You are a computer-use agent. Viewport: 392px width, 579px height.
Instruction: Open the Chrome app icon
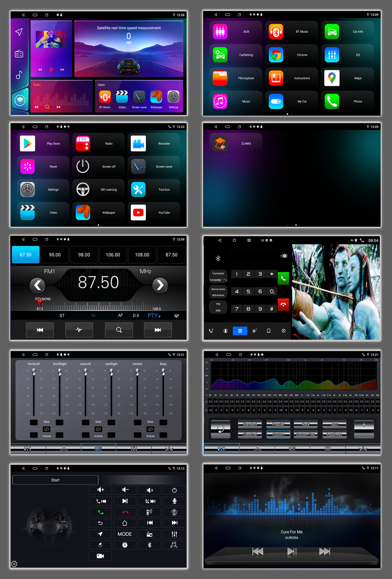276,55
